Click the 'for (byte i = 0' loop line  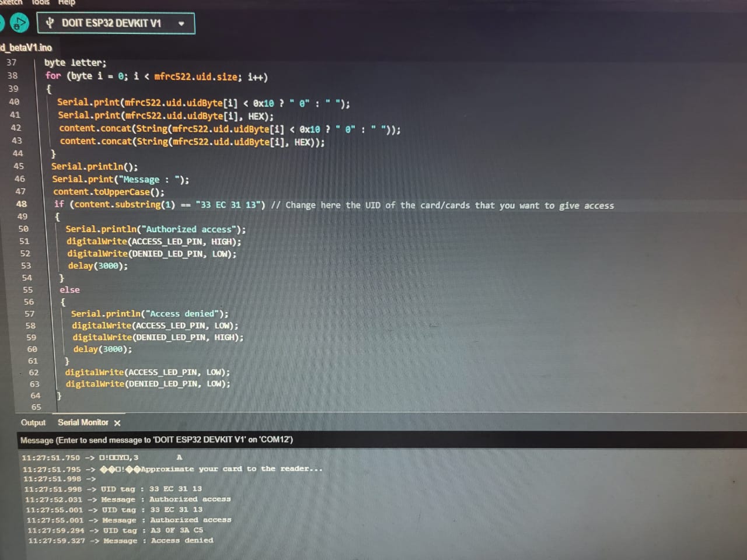coord(156,76)
